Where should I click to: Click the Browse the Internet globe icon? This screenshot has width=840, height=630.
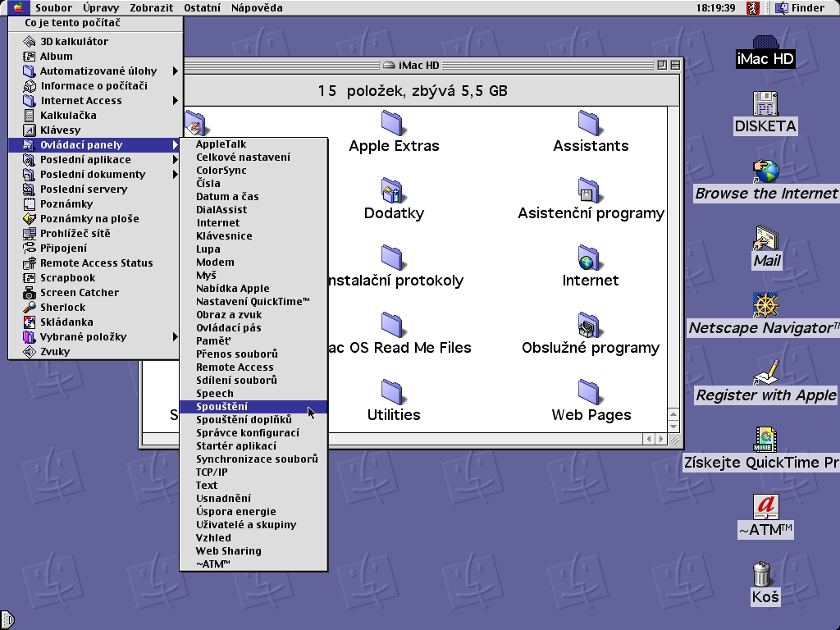pyautogui.click(x=765, y=171)
